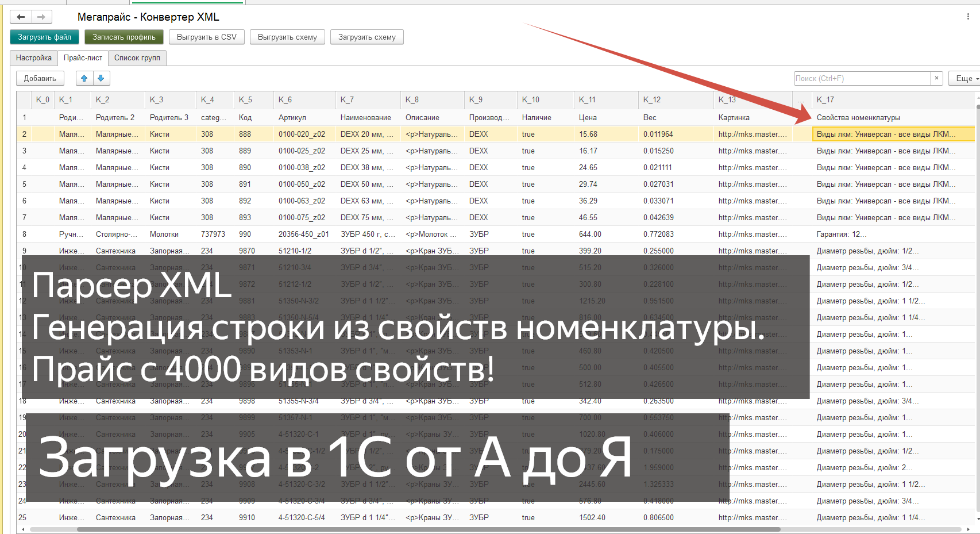Select the Описание cell in row 1
Image resolution: width=980 pixels, height=534 pixels.
click(x=434, y=117)
